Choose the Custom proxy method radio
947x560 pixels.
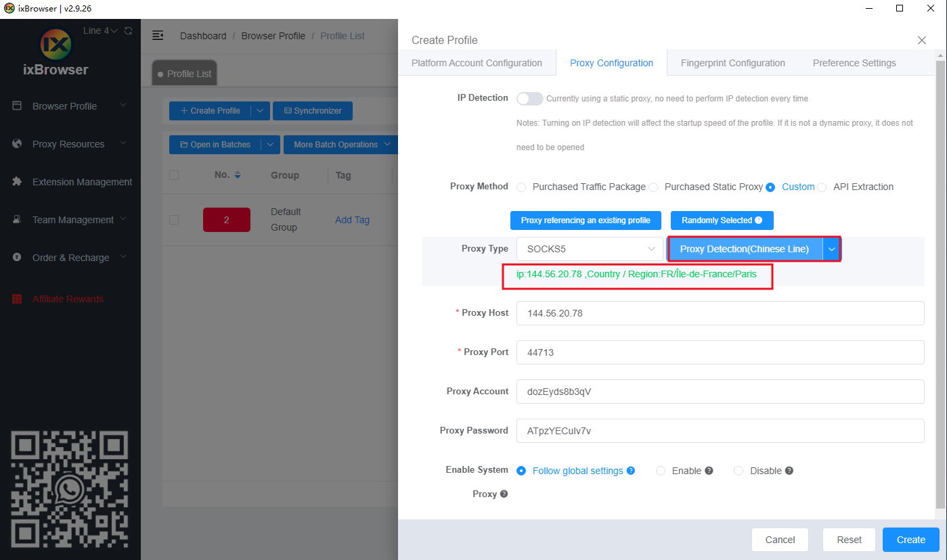[x=770, y=187]
